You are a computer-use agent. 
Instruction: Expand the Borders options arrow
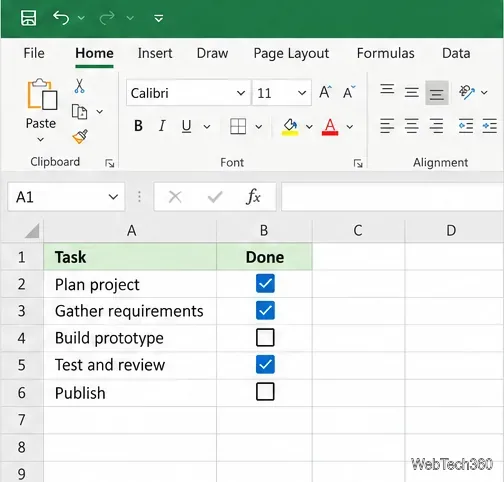[x=259, y=127]
